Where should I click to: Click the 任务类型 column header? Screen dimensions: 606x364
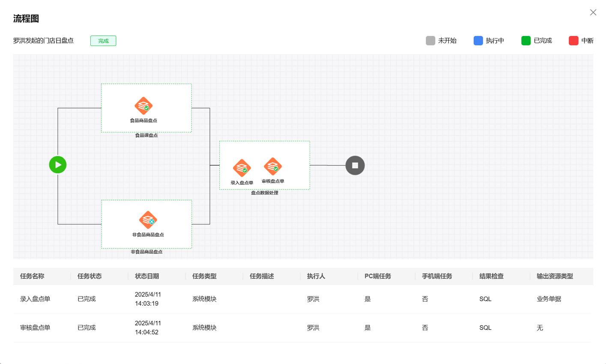click(x=204, y=276)
